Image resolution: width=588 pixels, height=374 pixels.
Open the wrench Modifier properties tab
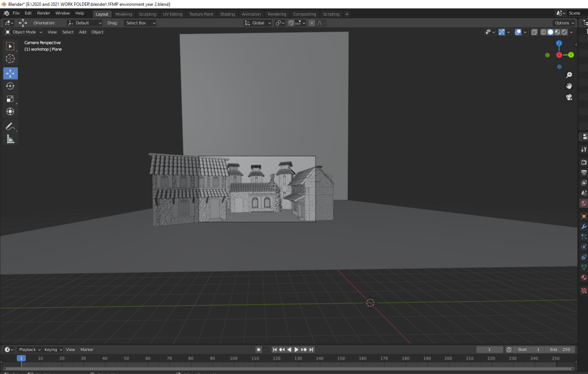584,226
